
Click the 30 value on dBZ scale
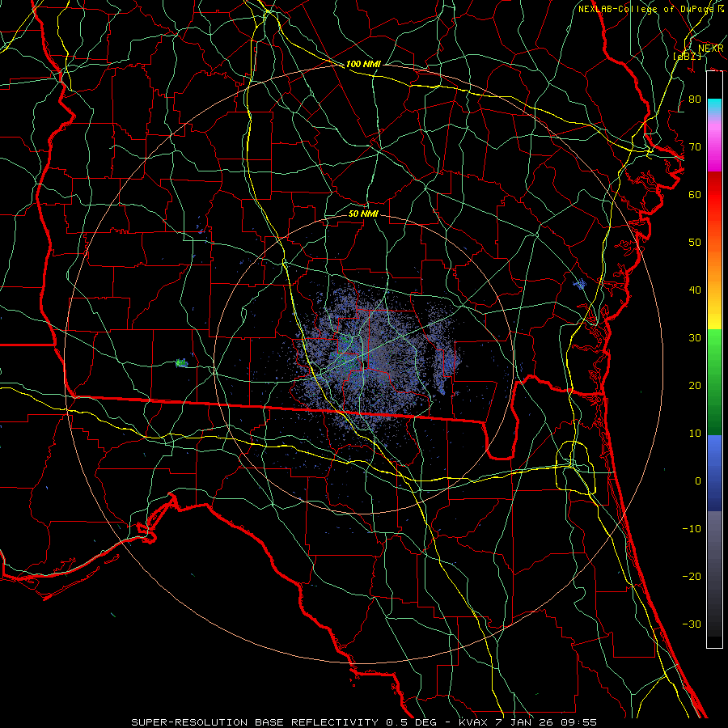(x=695, y=338)
